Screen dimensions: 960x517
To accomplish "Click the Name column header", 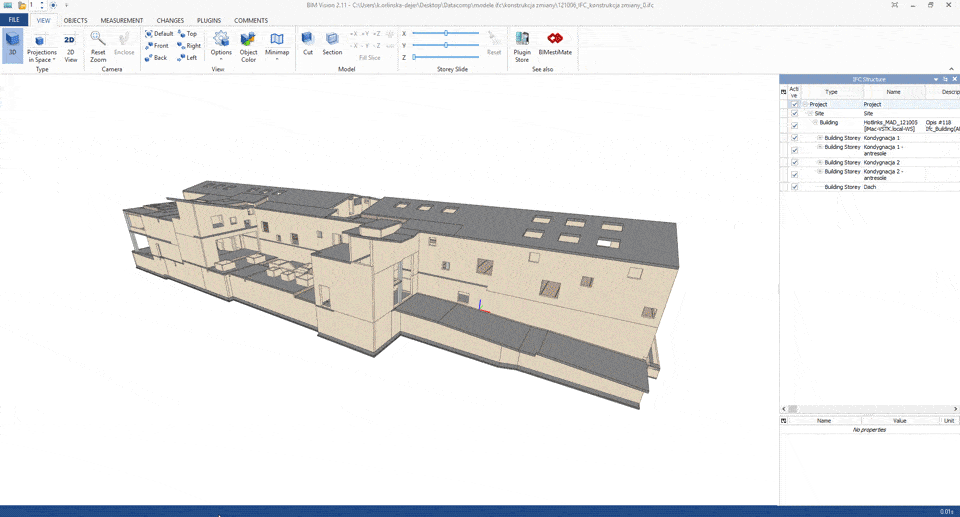I will pyautogui.click(x=893, y=91).
